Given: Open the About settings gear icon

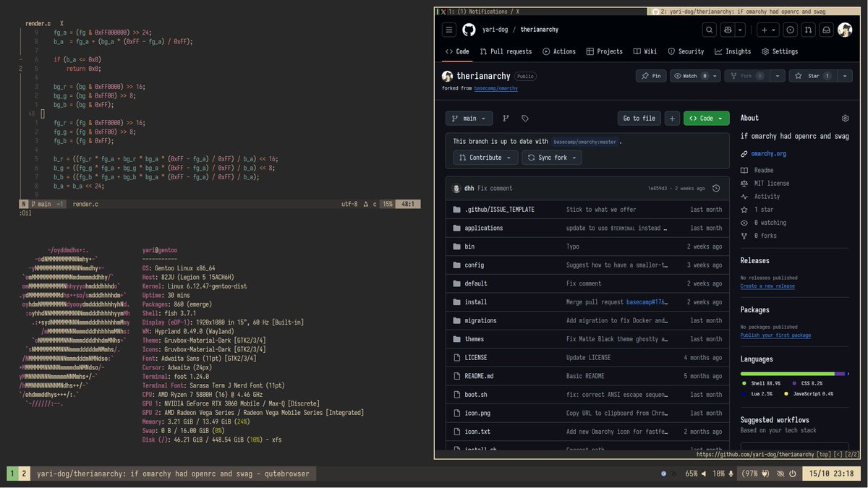Looking at the screenshot, I should click(x=845, y=118).
